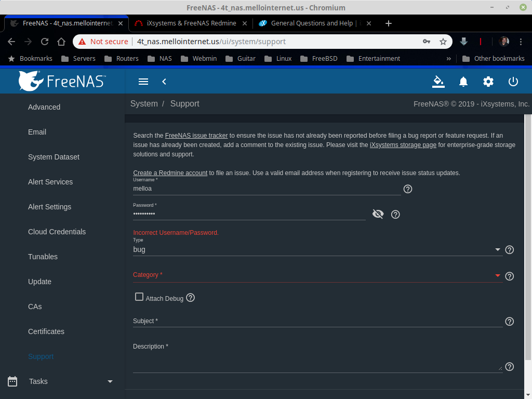Open the NAS bookmark folder

[160, 59]
